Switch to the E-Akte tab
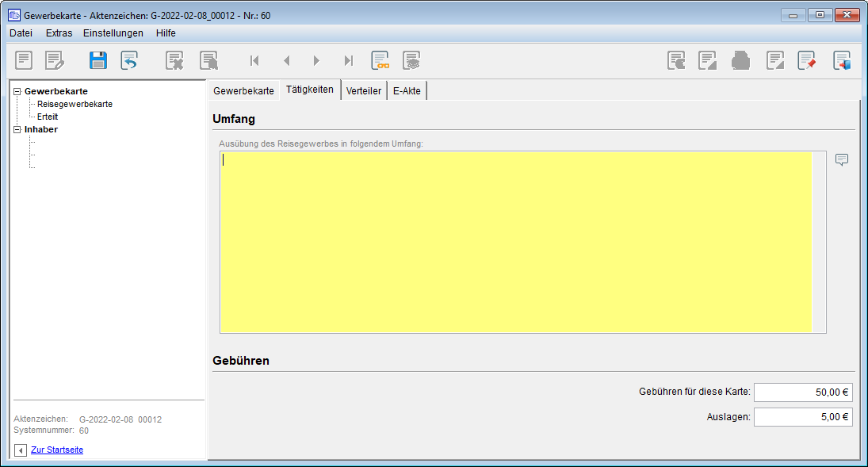Viewport: 868px width, 467px height. 407,90
